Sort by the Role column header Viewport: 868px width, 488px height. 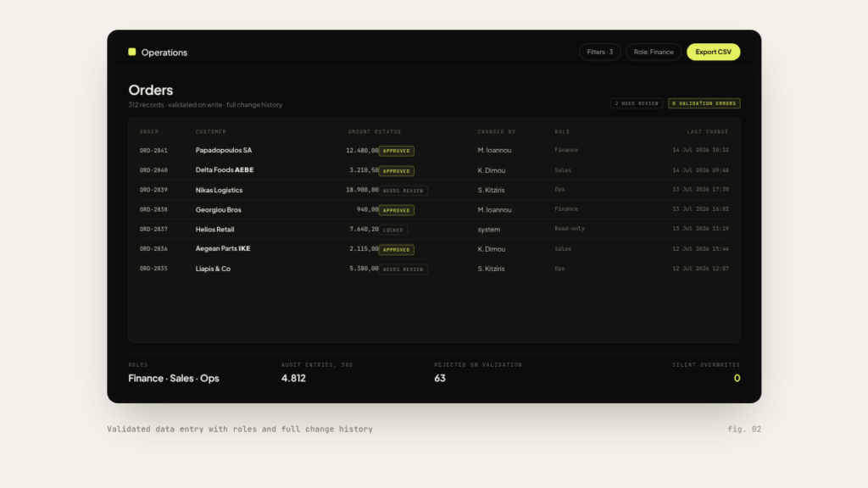point(563,131)
